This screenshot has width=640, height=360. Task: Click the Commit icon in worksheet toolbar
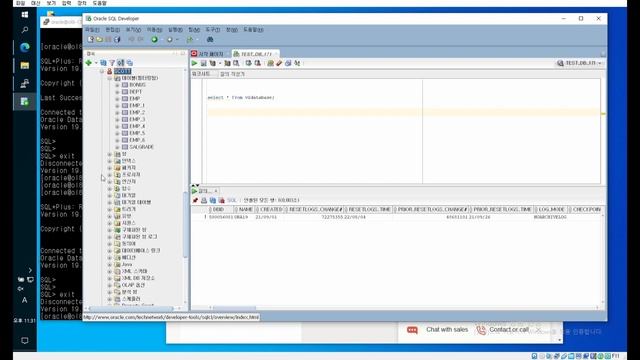click(x=248, y=63)
